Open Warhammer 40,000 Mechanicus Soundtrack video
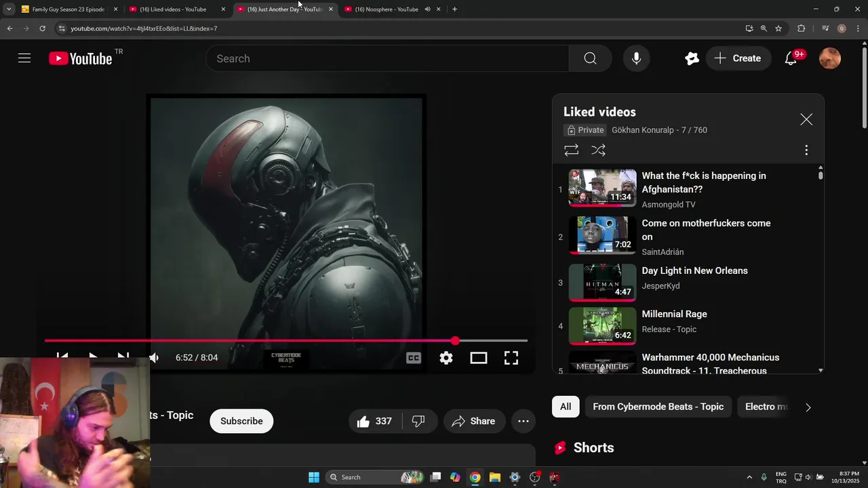The image size is (868, 488). 710,364
